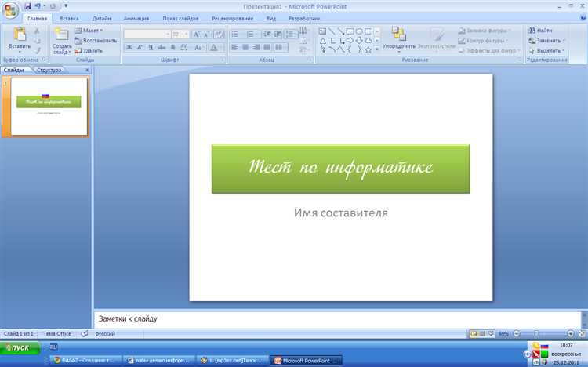Click the zoom in plus button
The image size is (588, 367).
[x=571, y=333]
